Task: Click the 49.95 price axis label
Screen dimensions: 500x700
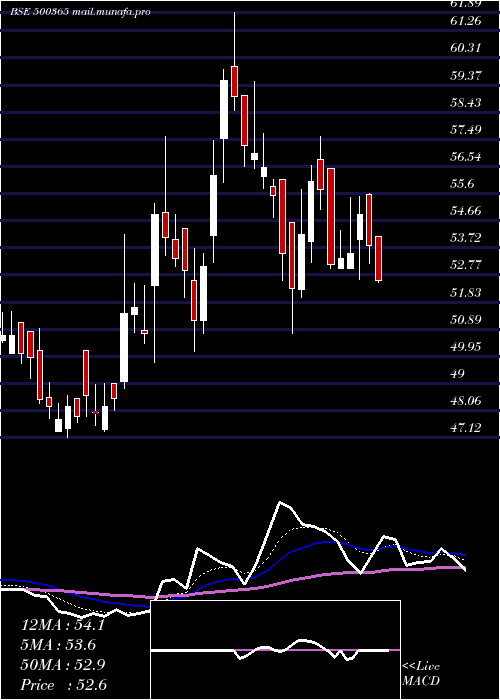Action: pos(466,346)
